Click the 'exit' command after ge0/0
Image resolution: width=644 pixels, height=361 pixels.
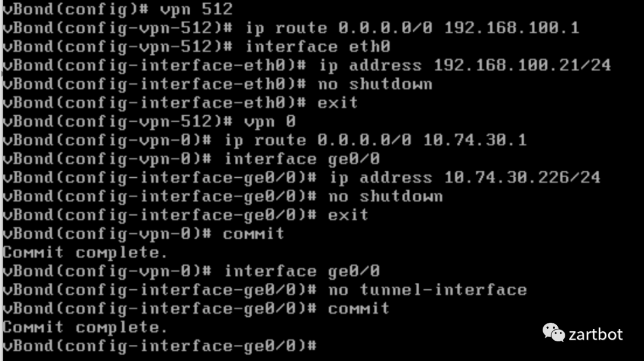click(348, 215)
